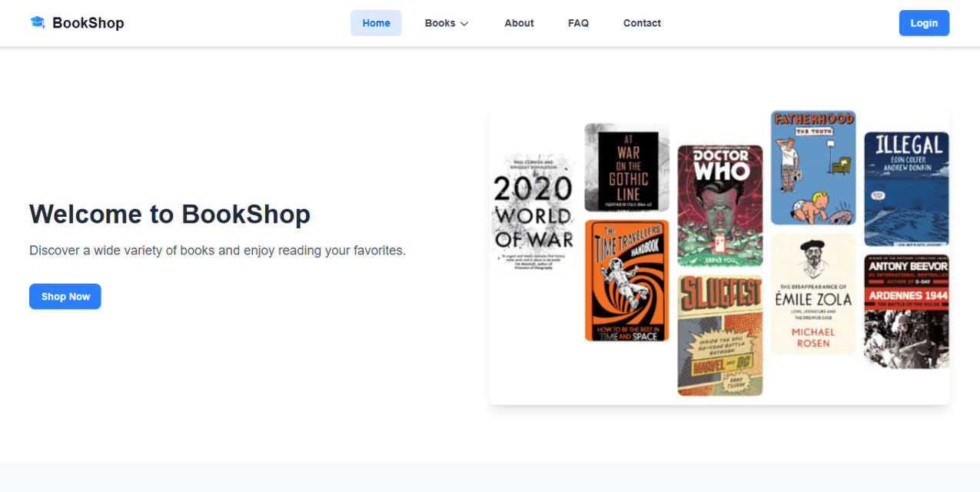Navigate to the FAQ section
Viewport: 980px width, 492px height.
click(x=578, y=23)
